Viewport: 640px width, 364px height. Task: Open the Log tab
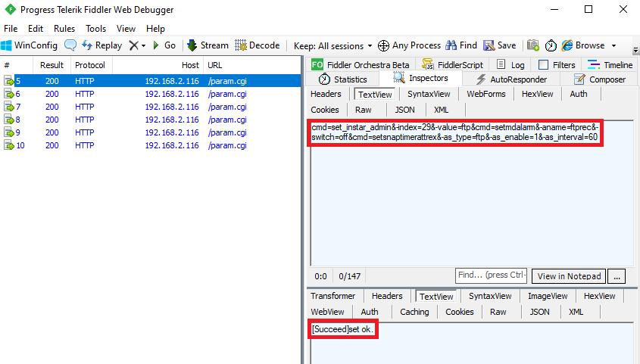pyautogui.click(x=510, y=65)
